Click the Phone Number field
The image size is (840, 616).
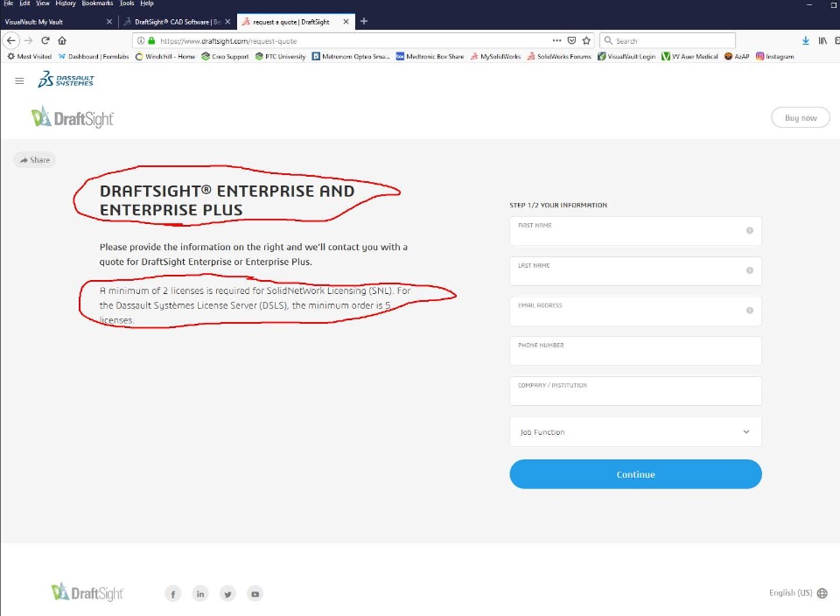635,351
